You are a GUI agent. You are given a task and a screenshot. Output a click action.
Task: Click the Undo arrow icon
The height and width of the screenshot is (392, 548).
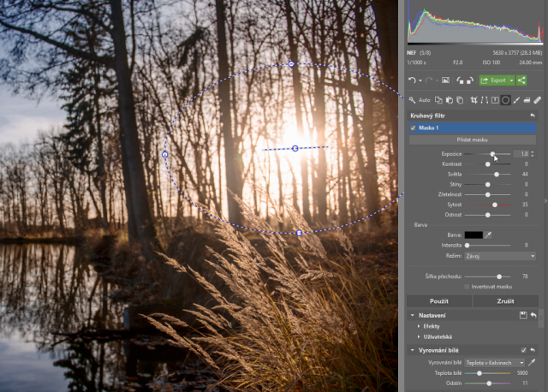[x=412, y=80]
